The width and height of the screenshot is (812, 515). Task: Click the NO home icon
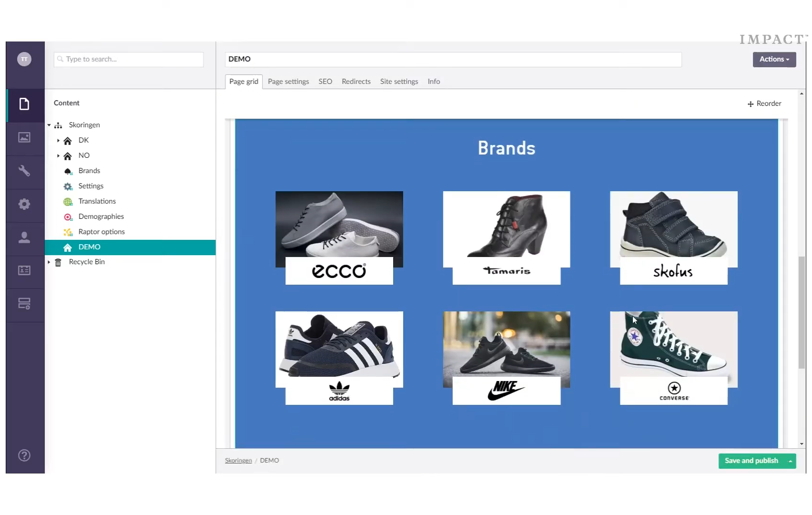pos(68,156)
